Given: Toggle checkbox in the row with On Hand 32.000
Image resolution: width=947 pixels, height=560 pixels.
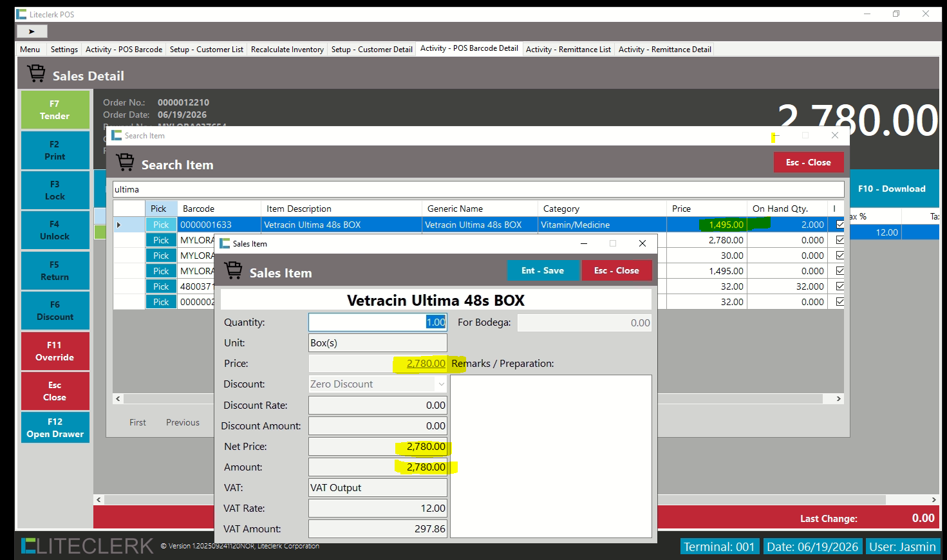Looking at the screenshot, I should (x=839, y=286).
